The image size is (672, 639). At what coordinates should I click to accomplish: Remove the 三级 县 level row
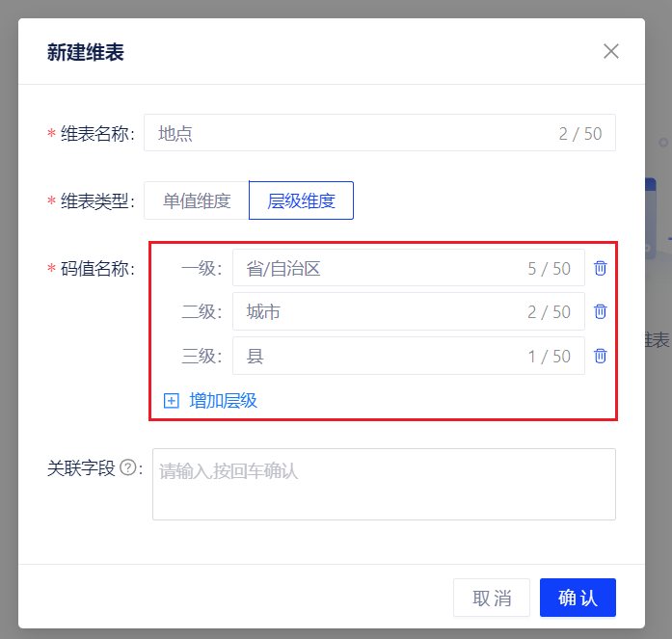coord(600,356)
